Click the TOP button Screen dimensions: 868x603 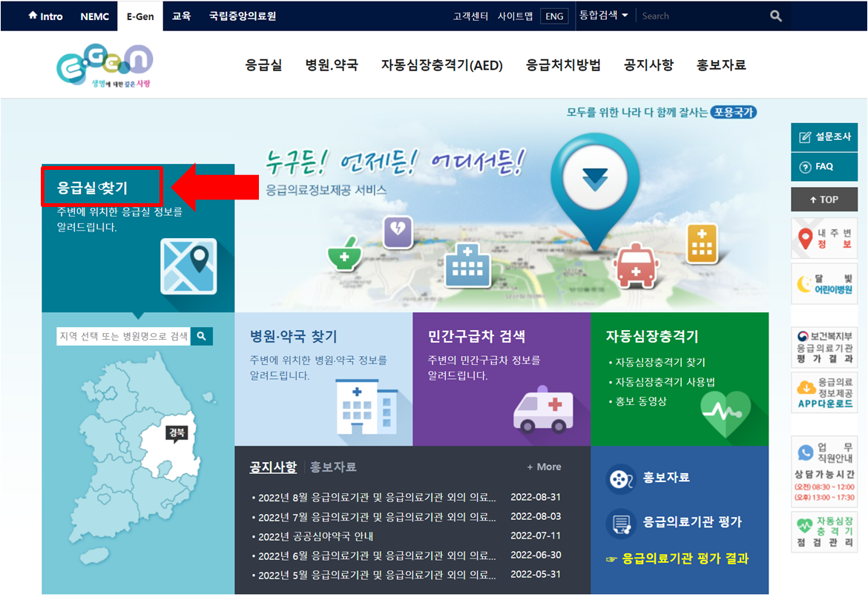[x=824, y=200]
